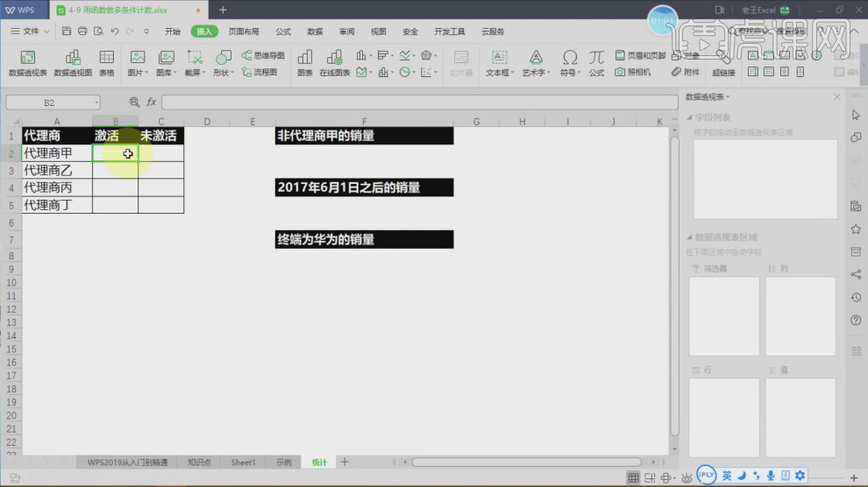Open the 开始 ribbon tab
The width and height of the screenshot is (868, 487).
(172, 32)
